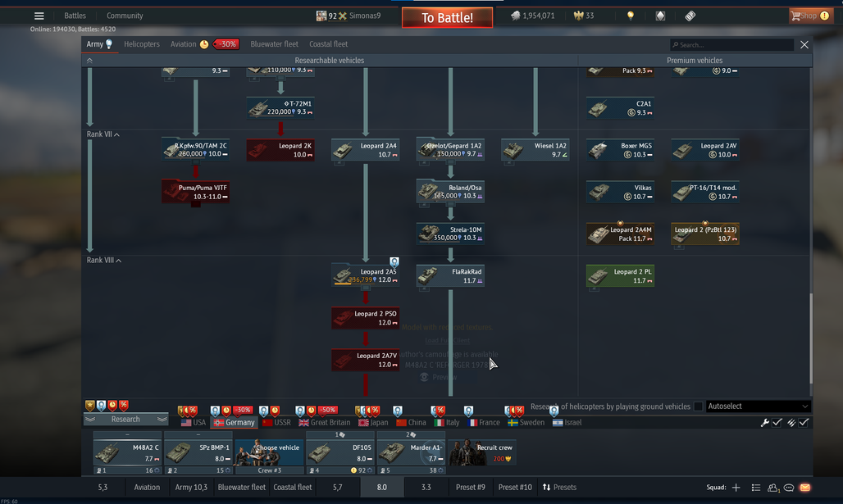This screenshot has width=843, height=504.
Task: Open the Presets menu
Action: tap(559, 488)
